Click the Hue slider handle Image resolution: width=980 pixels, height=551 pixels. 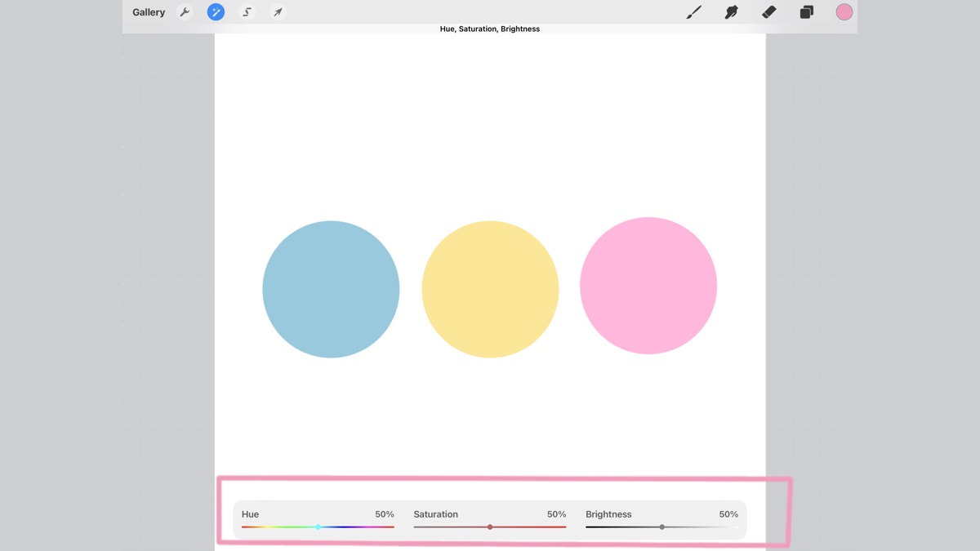coord(318,527)
